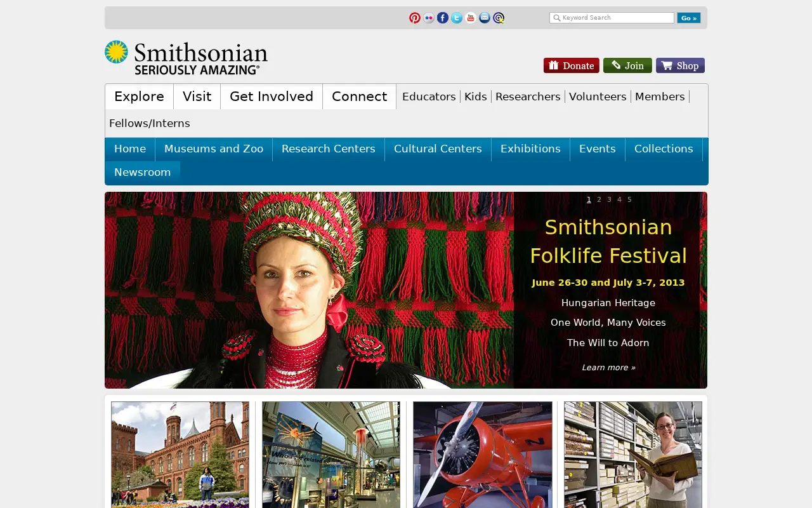
Task: Expand the Get Involved main menu
Action: (272, 97)
